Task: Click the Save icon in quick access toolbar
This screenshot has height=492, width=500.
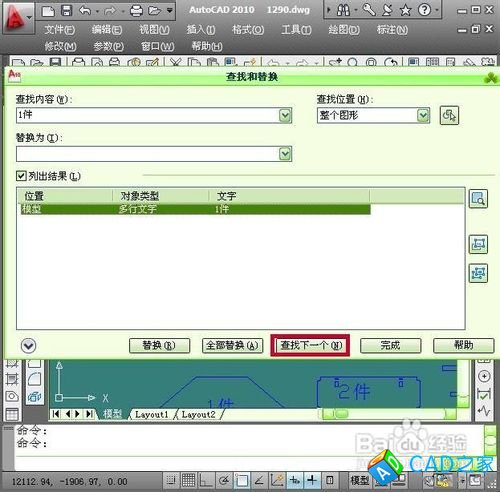Action: tap(67, 11)
